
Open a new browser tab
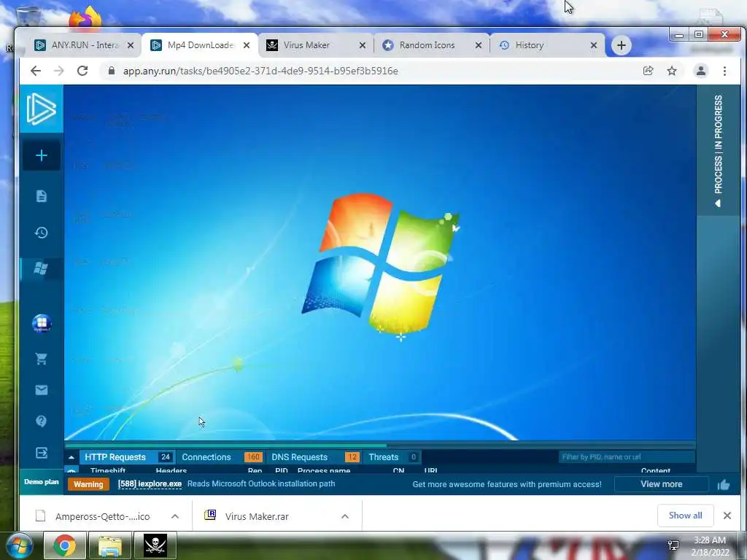[622, 45]
